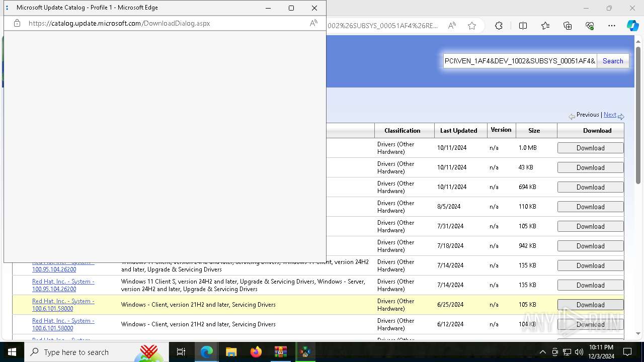This screenshot has width=644, height=362.
Task: Download the 694 KB driver
Action: click(590, 187)
